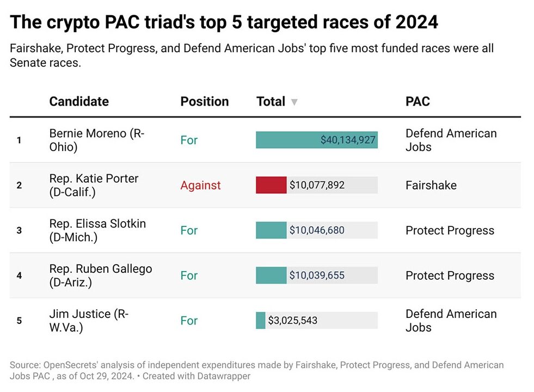Click the $3,025,543 bar for Jim Justice
Viewport: 534px width, 392px height.
[x=261, y=321]
